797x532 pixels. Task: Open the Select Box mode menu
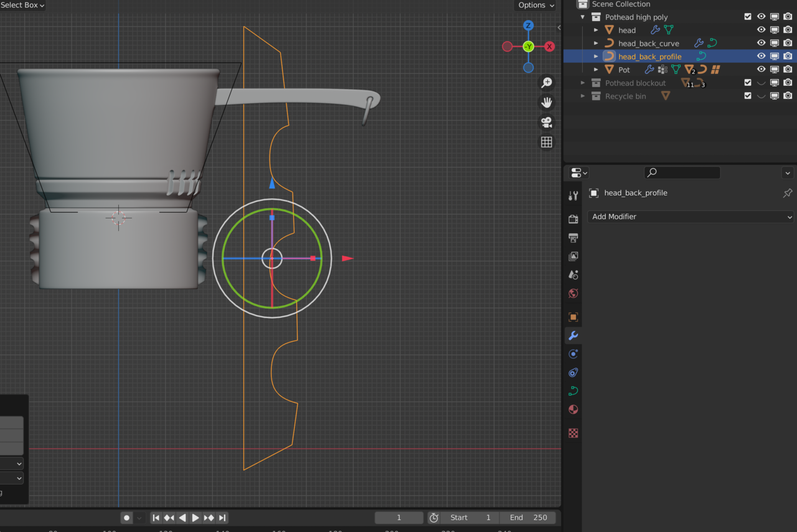pos(22,5)
